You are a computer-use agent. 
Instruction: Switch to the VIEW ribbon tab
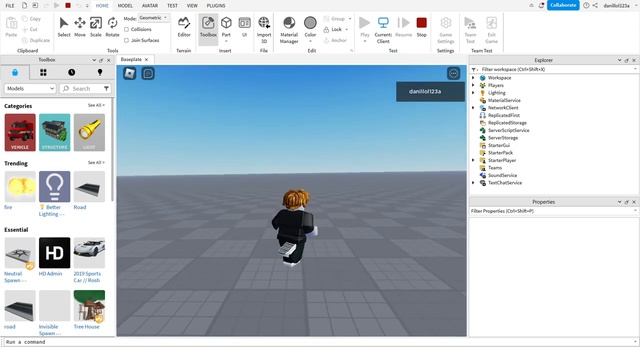pyautogui.click(x=192, y=6)
